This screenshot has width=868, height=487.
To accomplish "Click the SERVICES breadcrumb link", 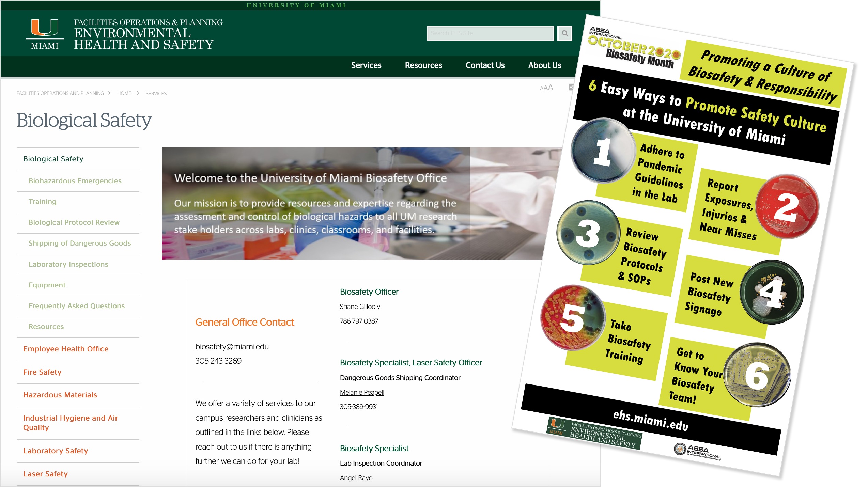I will click(156, 94).
